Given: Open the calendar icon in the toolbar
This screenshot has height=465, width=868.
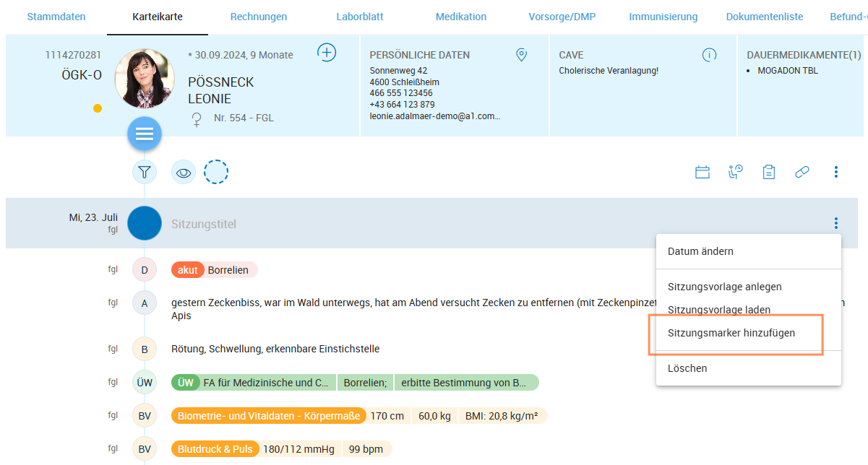Looking at the screenshot, I should (702, 172).
